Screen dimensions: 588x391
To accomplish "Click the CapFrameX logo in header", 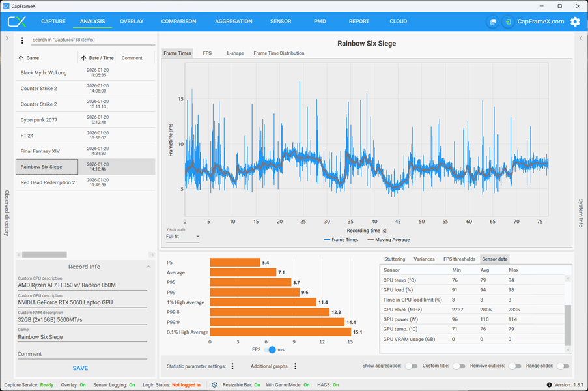I will point(17,22).
